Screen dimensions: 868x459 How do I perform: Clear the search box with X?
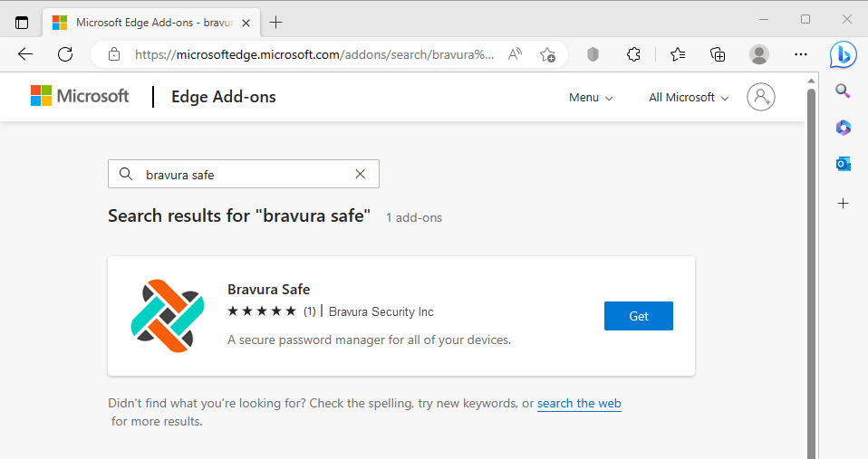click(x=360, y=174)
